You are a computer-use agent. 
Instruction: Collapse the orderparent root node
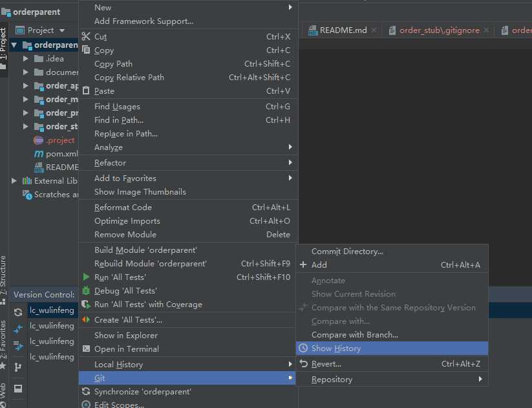14,45
